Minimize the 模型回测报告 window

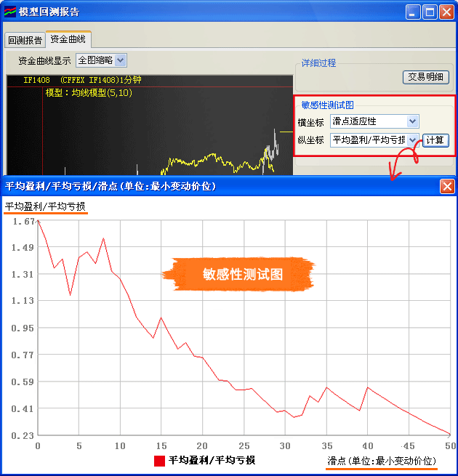point(412,12)
